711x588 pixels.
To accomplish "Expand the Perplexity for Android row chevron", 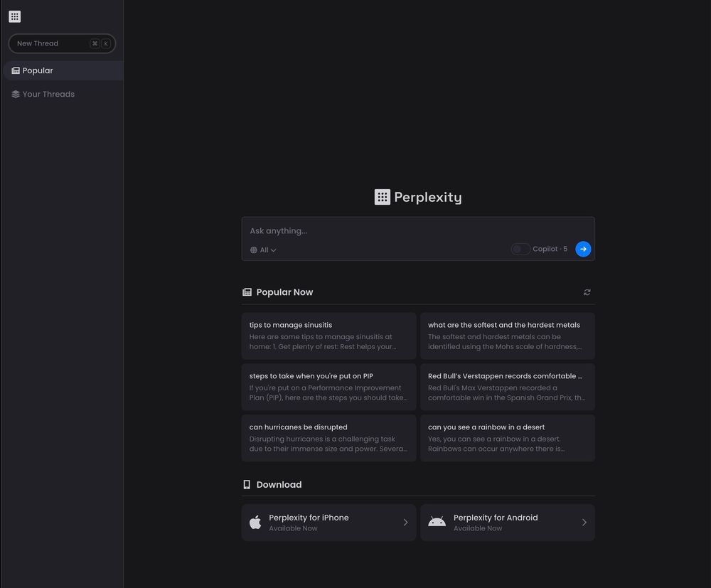I will pos(585,522).
